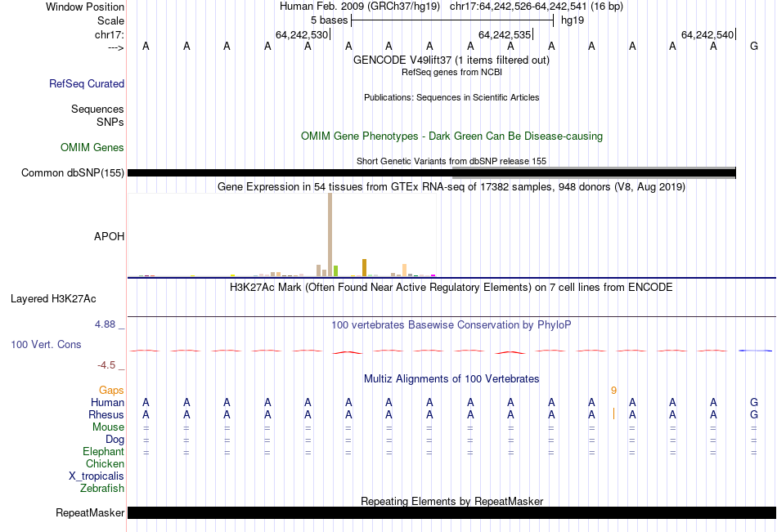
Task: Click the H3K27Ac Mark track title
Action: (x=451, y=288)
